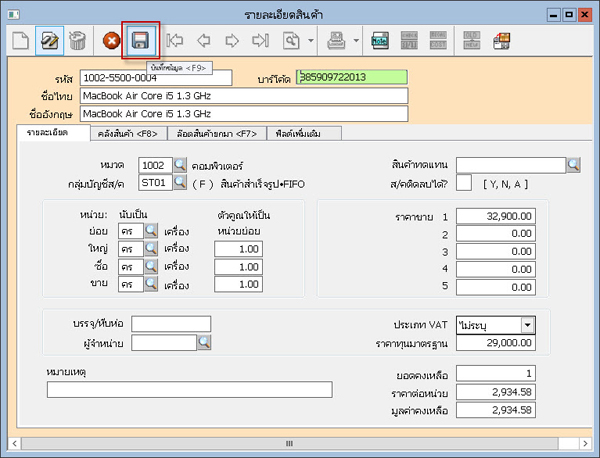600x458 pixels.
Task: Click the window system menu icon
Action: [14, 15]
